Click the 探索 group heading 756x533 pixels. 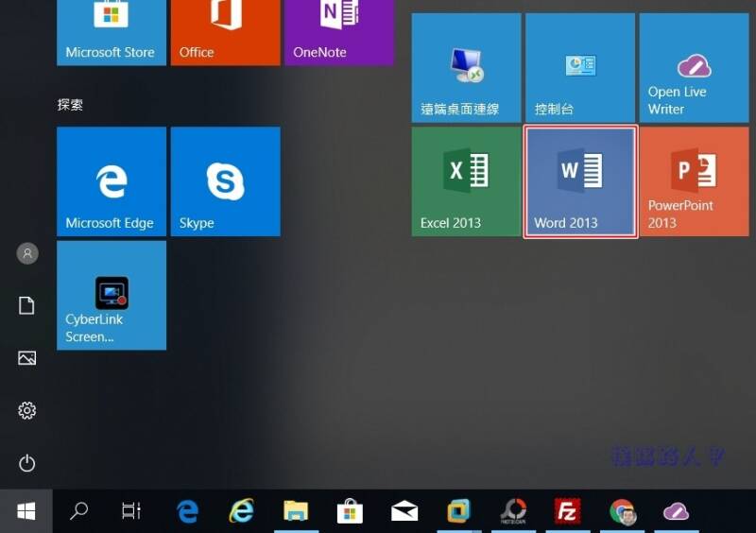click(70, 105)
